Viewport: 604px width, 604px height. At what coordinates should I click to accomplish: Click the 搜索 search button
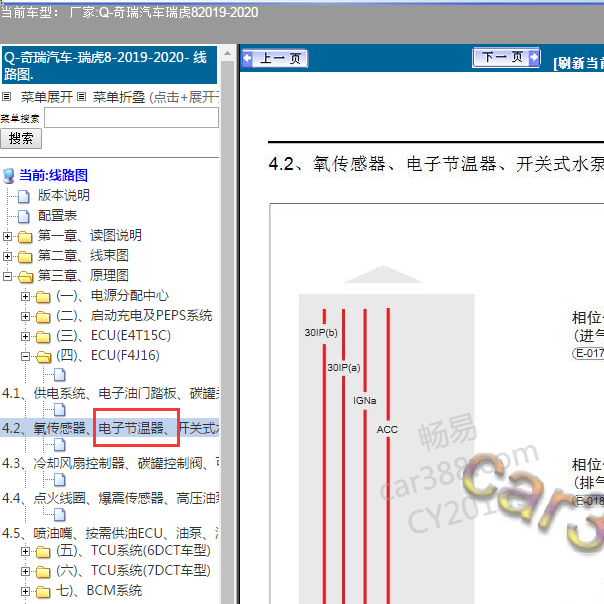[x=21, y=139]
